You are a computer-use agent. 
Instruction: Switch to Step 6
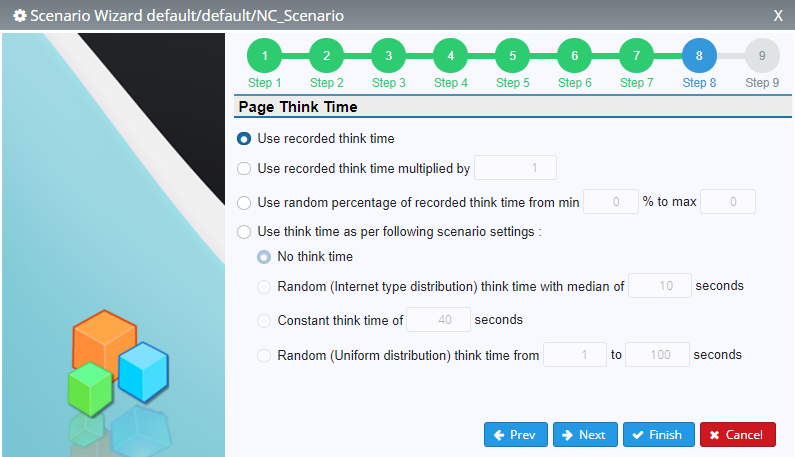(x=574, y=55)
